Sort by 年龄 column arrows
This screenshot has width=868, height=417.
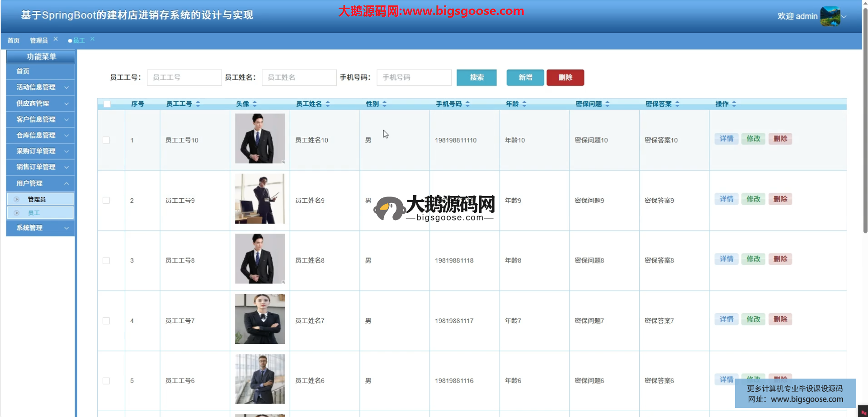pos(524,104)
